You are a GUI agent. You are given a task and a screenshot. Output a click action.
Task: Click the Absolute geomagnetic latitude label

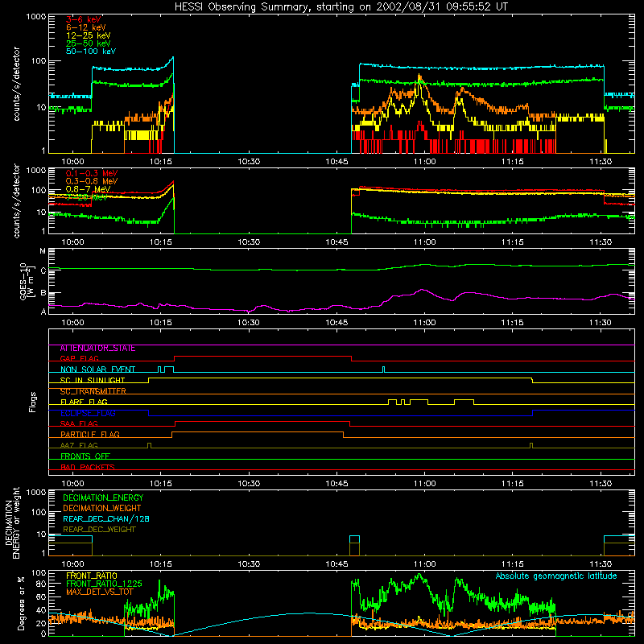click(556, 576)
